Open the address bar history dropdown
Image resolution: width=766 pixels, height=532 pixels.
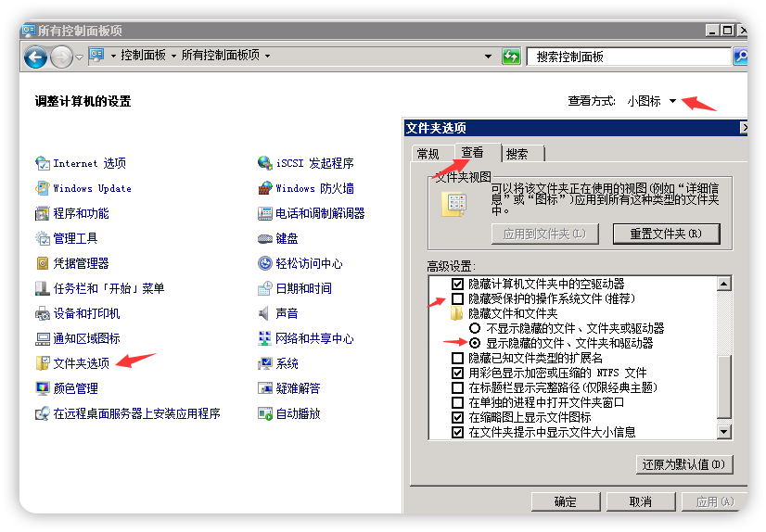488,57
